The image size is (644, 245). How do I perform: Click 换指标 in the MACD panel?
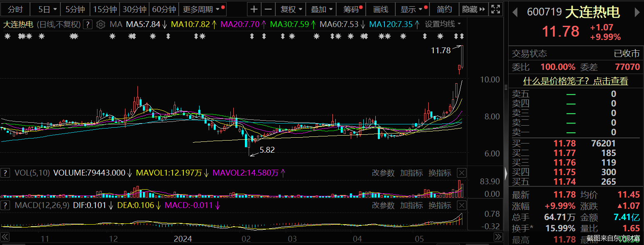pos(440,205)
